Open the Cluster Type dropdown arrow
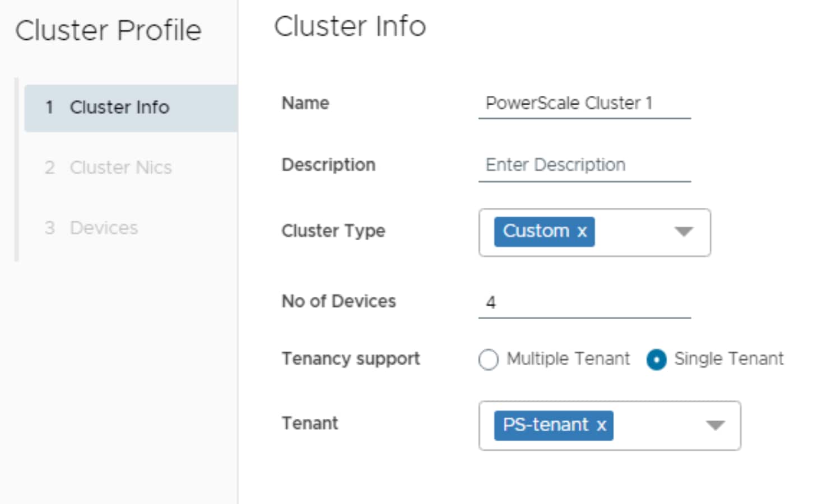 click(x=684, y=232)
